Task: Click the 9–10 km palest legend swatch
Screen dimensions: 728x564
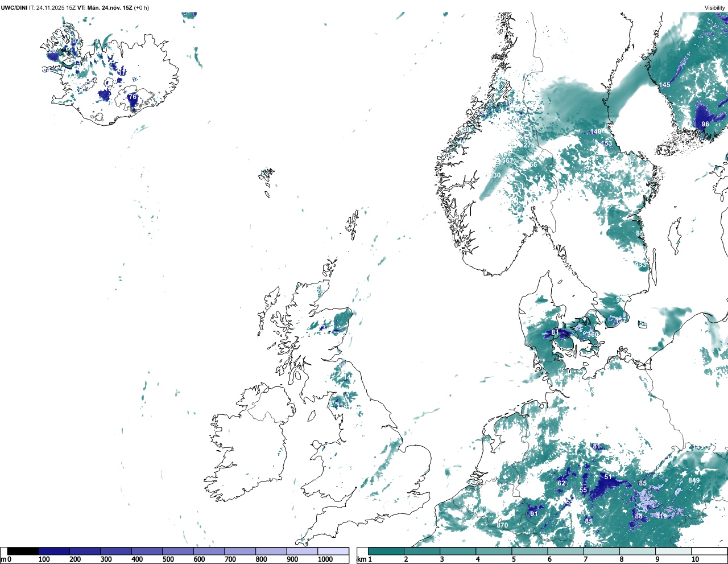Action: coord(673,551)
